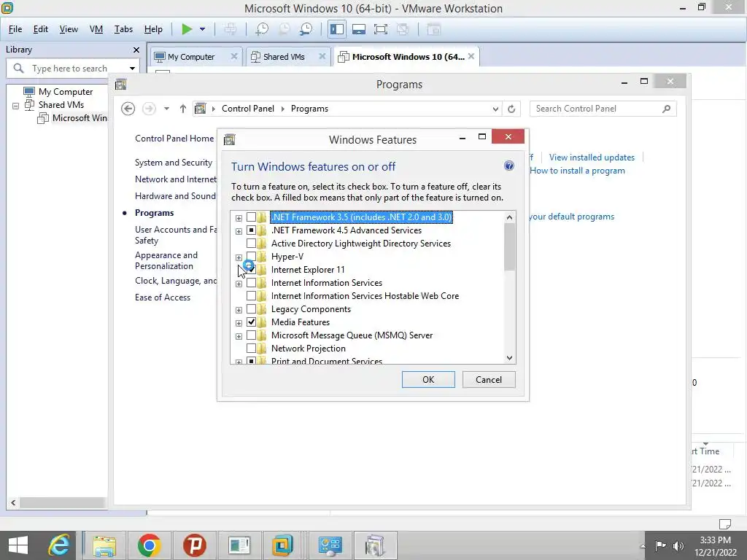Open VMware Workstation taskbar icon
Screen dimensions: 747x560
pos(282,545)
